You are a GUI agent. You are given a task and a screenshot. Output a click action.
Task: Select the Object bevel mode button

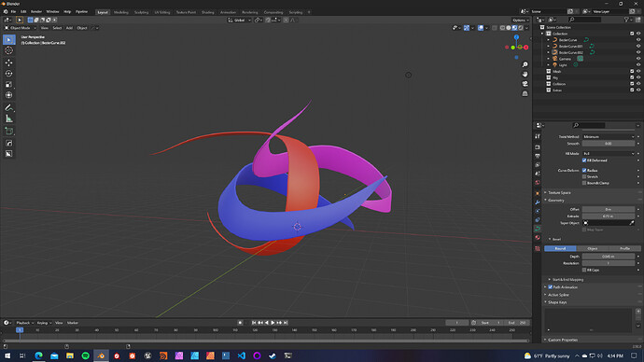pos(593,249)
